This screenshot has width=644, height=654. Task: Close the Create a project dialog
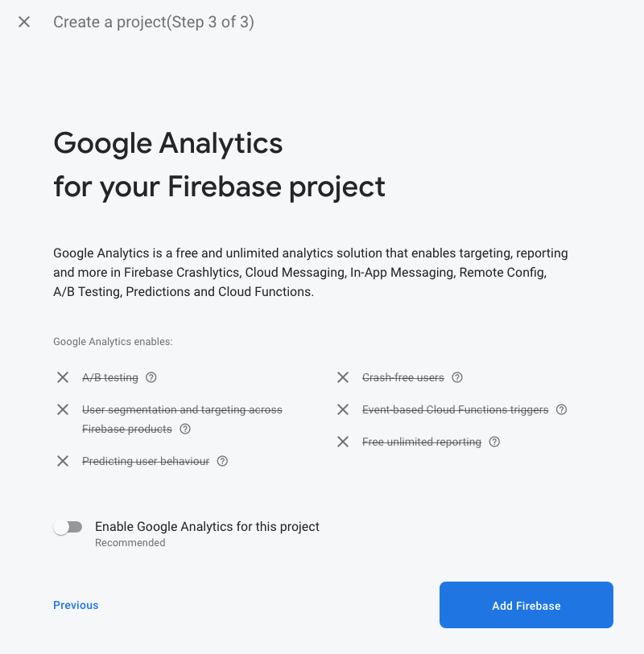tap(24, 22)
